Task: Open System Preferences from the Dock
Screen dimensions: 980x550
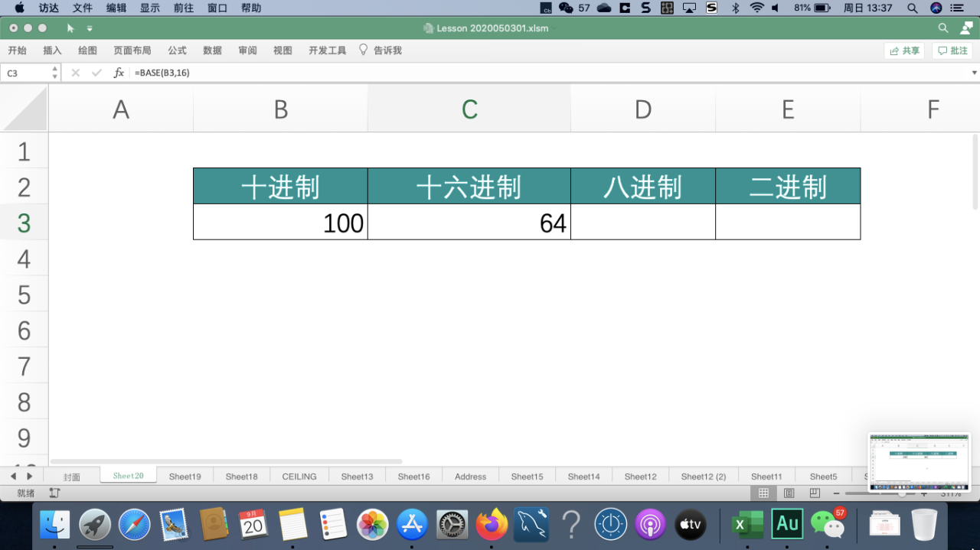Action: point(452,525)
